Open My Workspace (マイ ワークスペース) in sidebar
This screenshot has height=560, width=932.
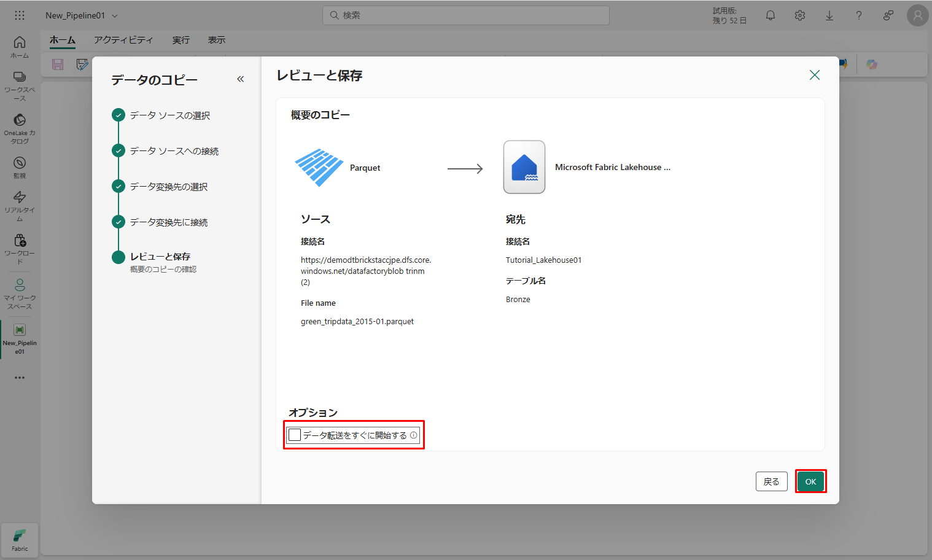pyautogui.click(x=20, y=294)
